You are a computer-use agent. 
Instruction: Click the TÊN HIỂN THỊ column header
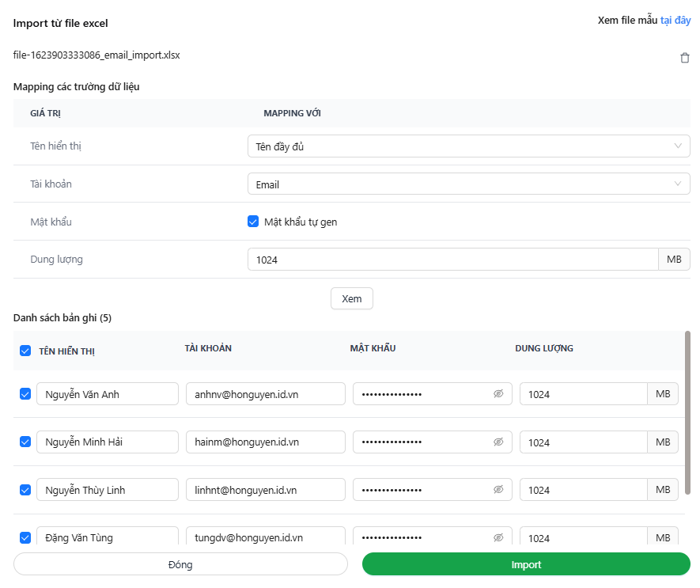coord(67,351)
